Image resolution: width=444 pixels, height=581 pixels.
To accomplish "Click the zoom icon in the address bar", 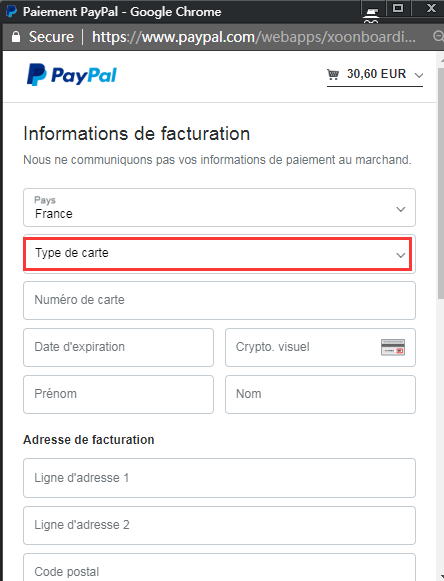I will coord(438,36).
